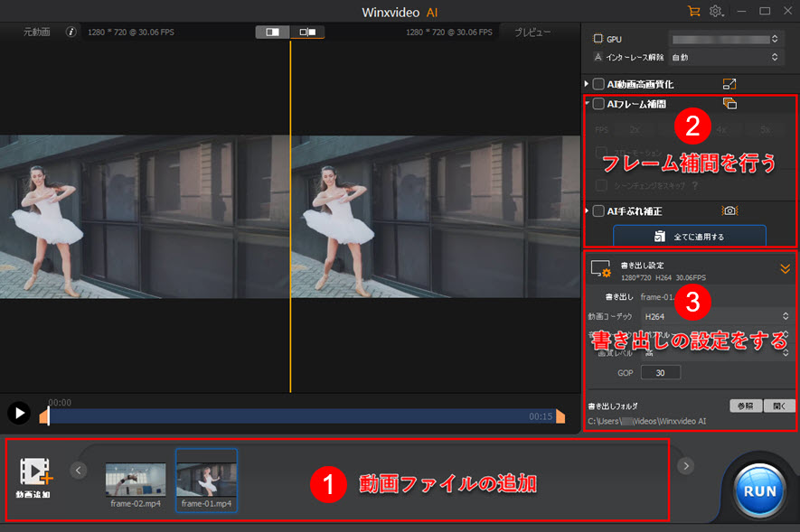
Task: Click the 2x FPS multiplier option
Action: pyautogui.click(x=635, y=130)
